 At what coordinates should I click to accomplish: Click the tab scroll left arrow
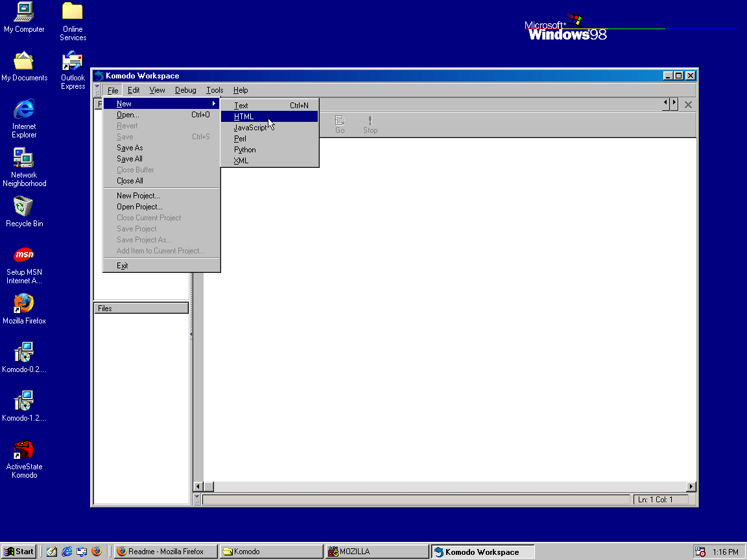(665, 103)
